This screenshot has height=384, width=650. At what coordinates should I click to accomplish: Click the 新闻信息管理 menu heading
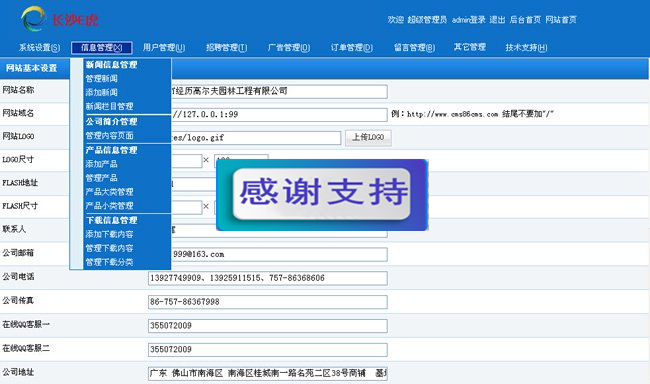(111, 65)
